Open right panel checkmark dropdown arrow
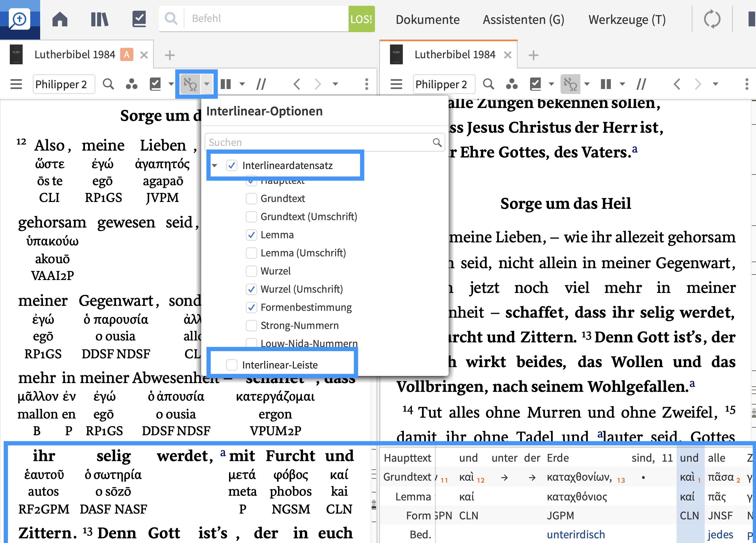 click(x=552, y=84)
